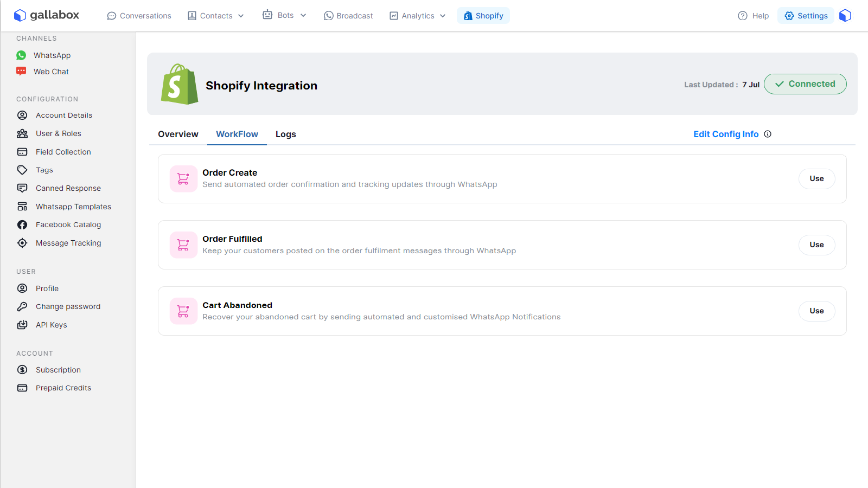Expand the Analytics dropdown chevron
868x488 pixels.
coord(443,16)
